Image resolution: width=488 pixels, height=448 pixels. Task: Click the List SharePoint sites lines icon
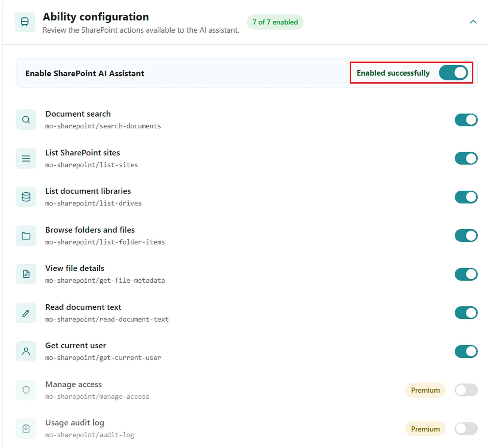pyautogui.click(x=26, y=158)
